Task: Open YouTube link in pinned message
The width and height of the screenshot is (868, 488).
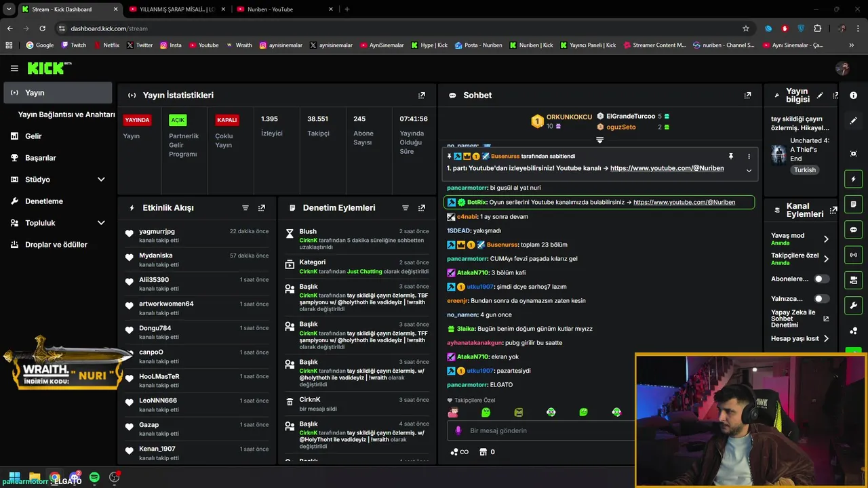Action: 667,168
